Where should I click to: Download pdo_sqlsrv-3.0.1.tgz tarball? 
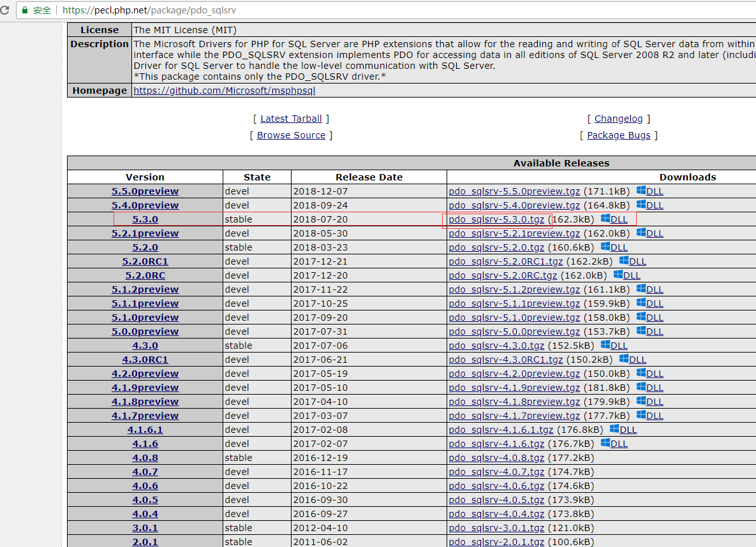pos(496,527)
